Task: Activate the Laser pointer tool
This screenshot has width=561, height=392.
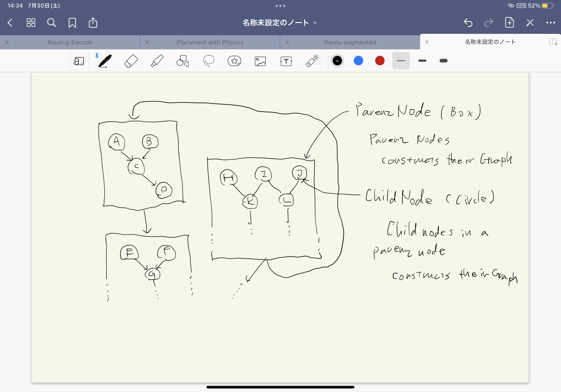Action: click(x=312, y=61)
